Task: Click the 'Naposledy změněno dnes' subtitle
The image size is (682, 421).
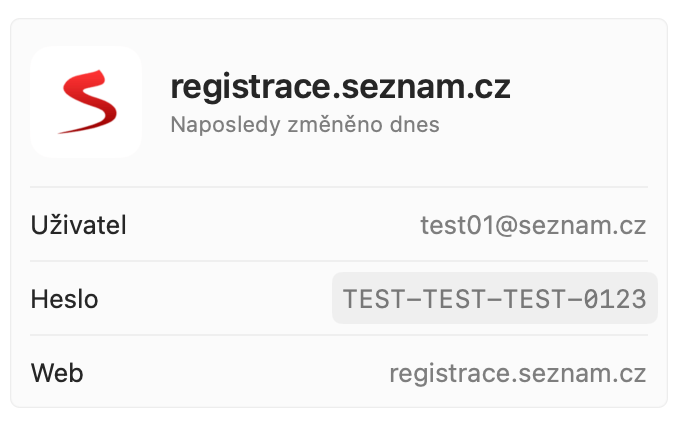Action: coord(304,126)
